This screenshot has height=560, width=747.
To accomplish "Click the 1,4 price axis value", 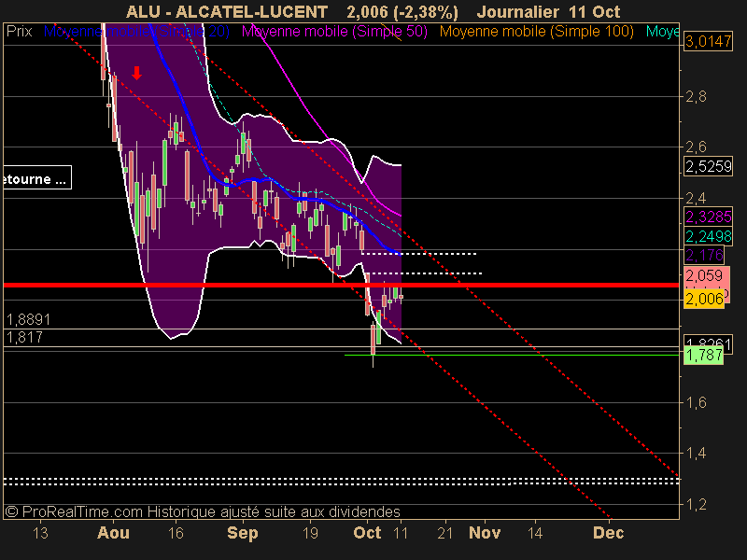I will (696, 453).
